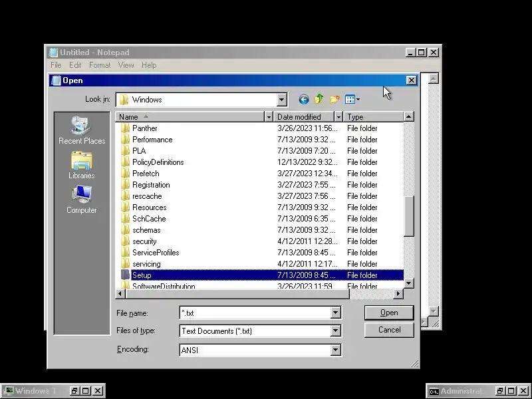Click the Registration folder icon
532x399 pixels.
tap(125, 185)
